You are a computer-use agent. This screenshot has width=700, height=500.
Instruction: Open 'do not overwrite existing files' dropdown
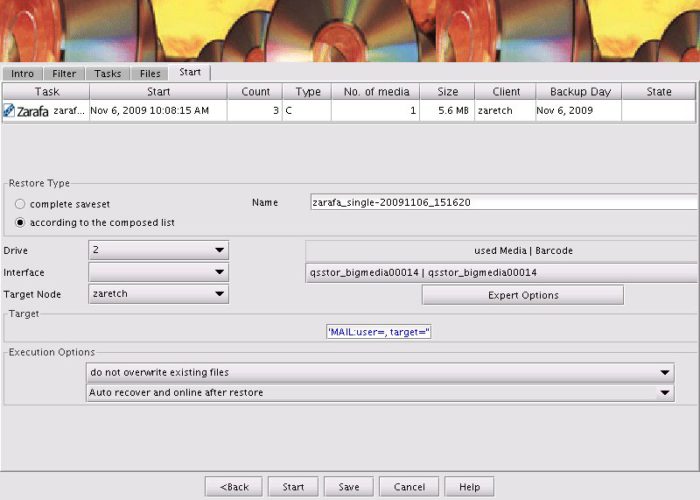[380, 372]
